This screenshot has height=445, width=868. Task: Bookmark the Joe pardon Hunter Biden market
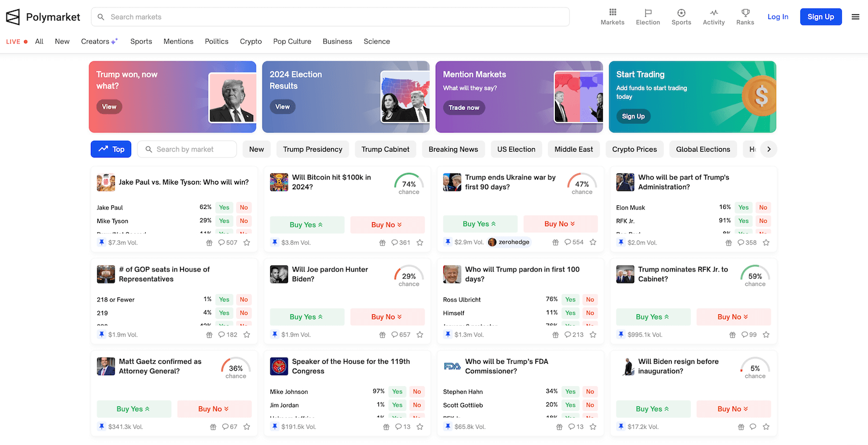point(420,334)
